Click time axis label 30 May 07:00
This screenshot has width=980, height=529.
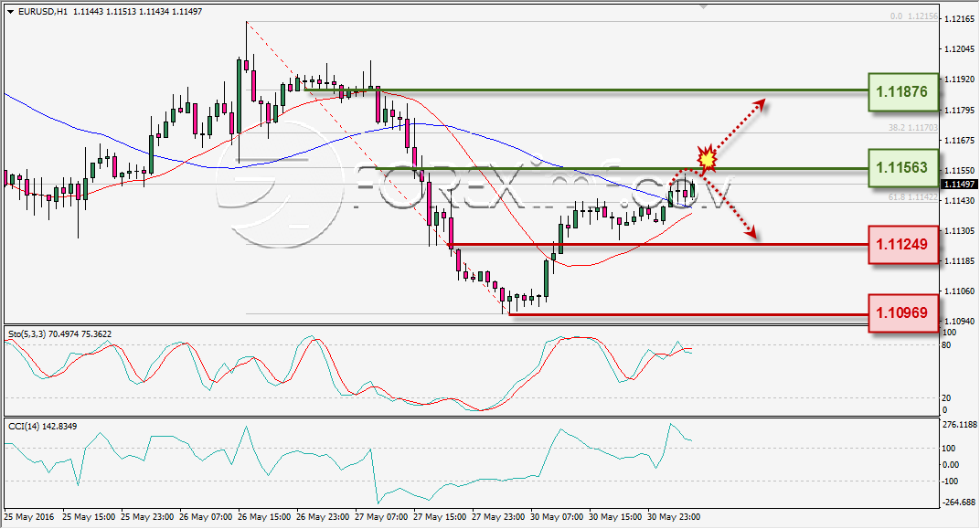coord(557,517)
